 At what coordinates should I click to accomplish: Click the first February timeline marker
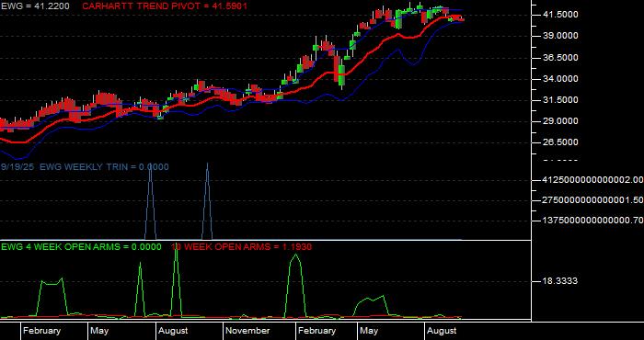pos(41,331)
